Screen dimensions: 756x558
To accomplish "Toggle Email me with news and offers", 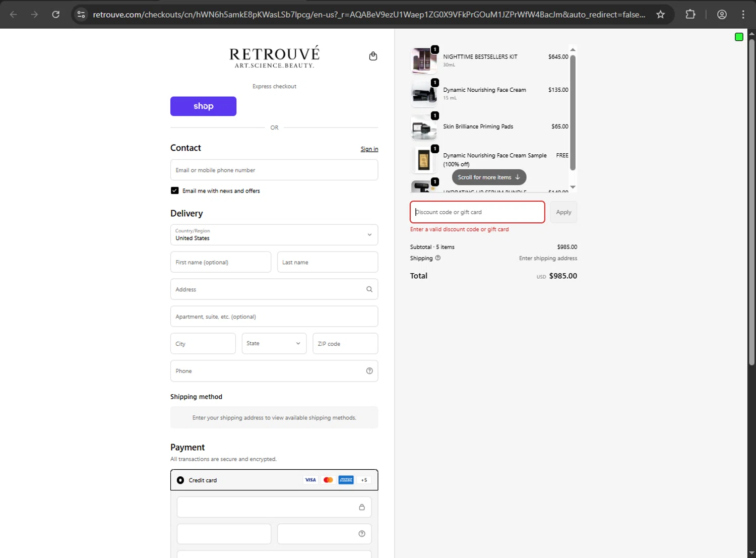I will click(175, 191).
